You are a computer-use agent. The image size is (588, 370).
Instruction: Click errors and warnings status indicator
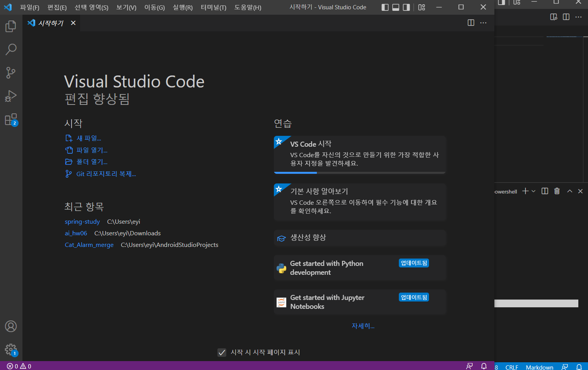coord(19,366)
